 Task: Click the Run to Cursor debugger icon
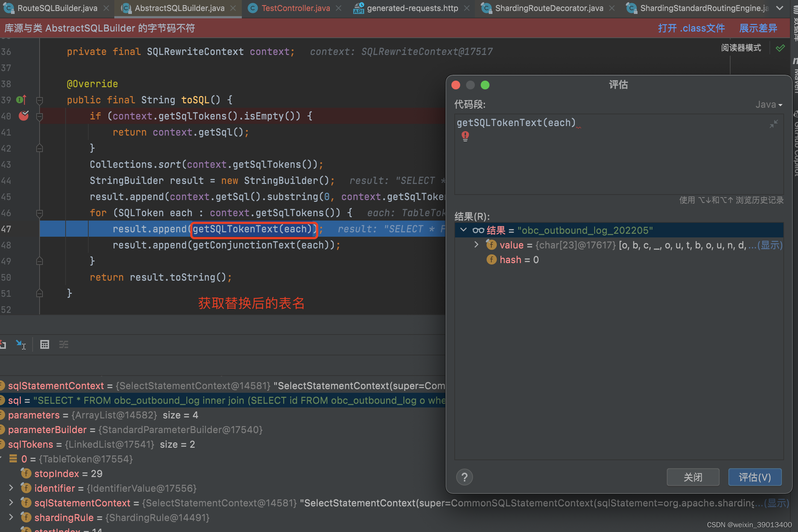pos(21,344)
